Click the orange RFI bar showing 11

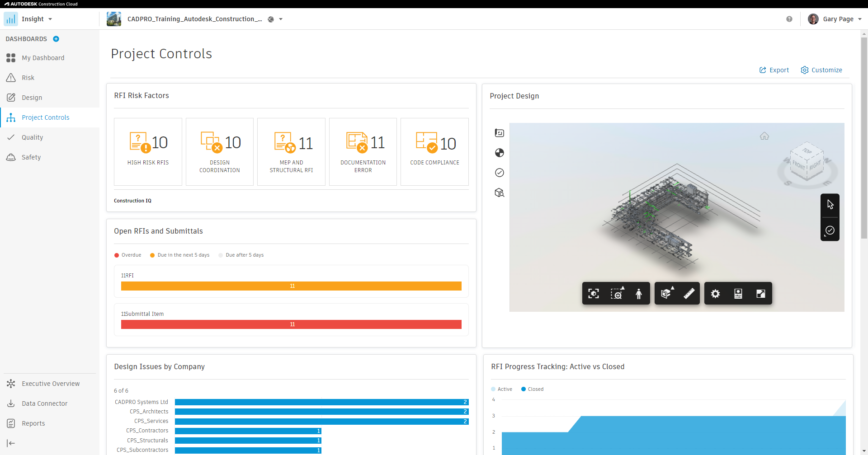[291, 286]
